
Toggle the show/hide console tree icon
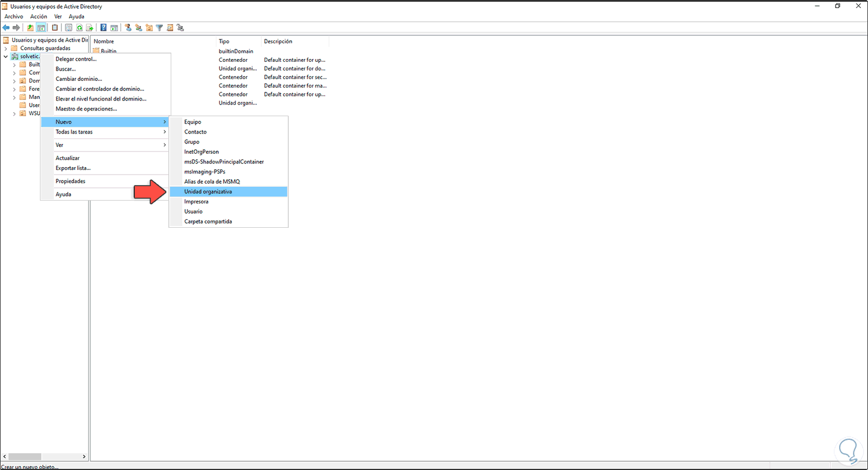click(41, 28)
